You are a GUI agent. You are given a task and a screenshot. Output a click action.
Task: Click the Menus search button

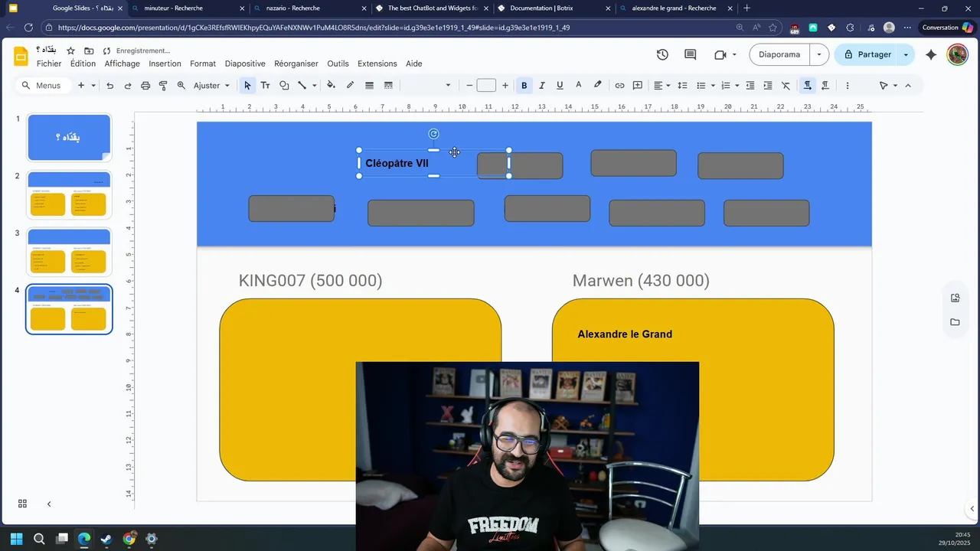pyautogui.click(x=41, y=86)
